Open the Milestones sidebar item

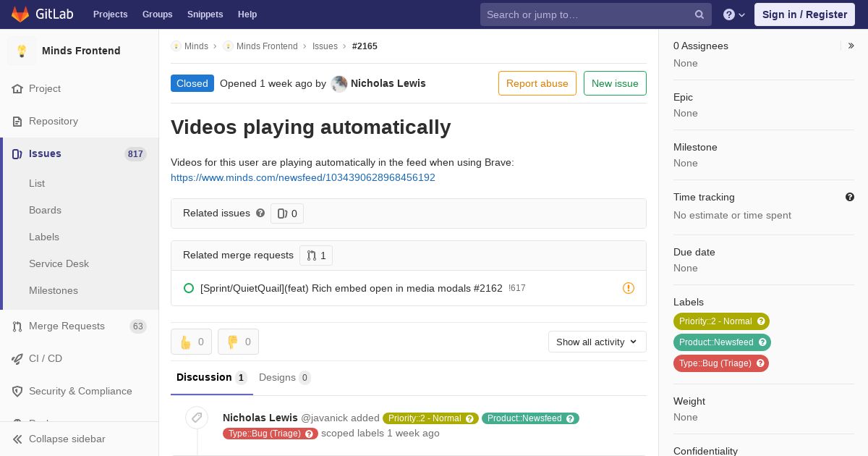[x=54, y=290]
